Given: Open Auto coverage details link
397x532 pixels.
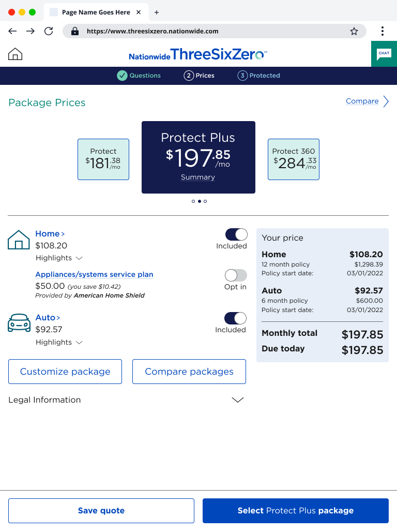Looking at the screenshot, I should coord(48,318).
